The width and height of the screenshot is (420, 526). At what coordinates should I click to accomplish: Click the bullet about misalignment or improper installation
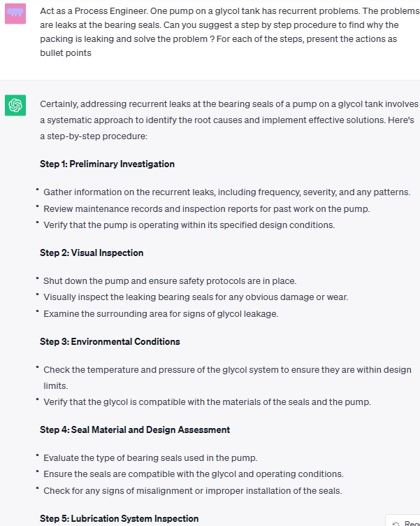coord(192,491)
